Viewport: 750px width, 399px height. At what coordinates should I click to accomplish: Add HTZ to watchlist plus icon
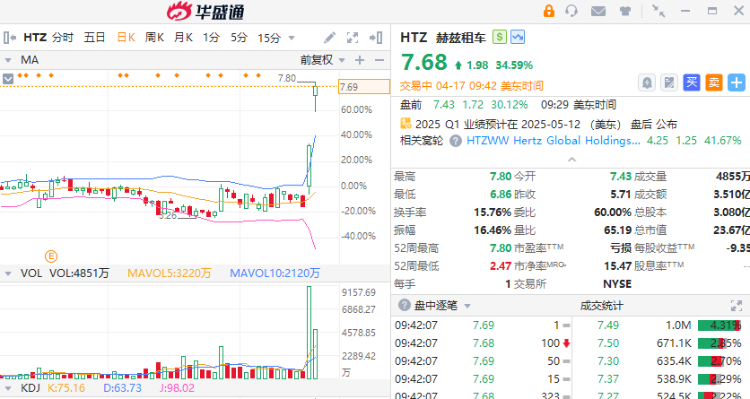[x=736, y=83]
